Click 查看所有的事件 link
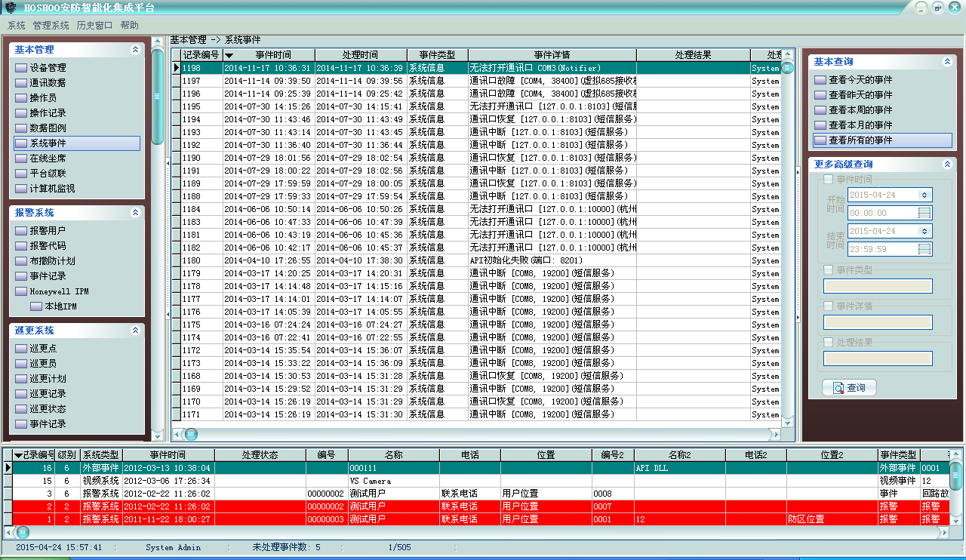The image size is (966, 560). [860, 140]
